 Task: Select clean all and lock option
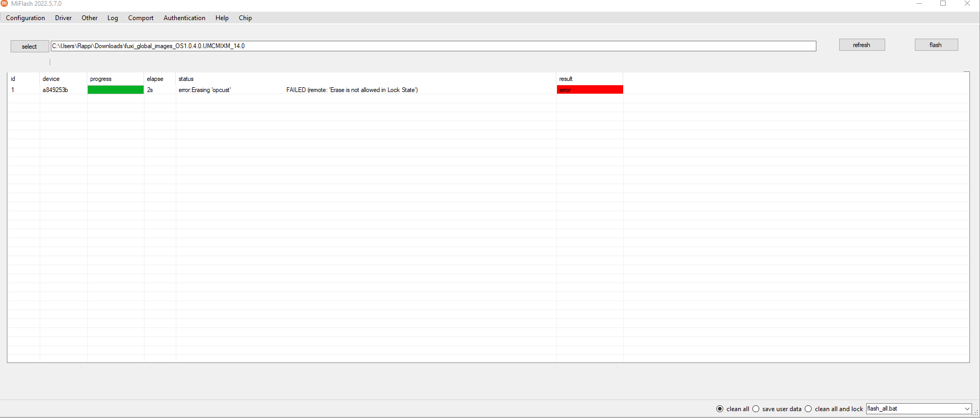point(808,409)
